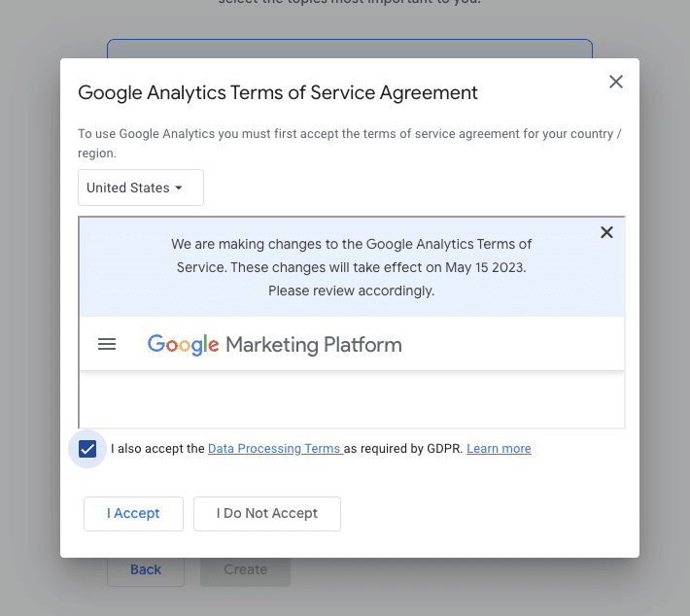Click the I Accept button
The height and width of the screenshot is (616, 690).
coord(133,513)
